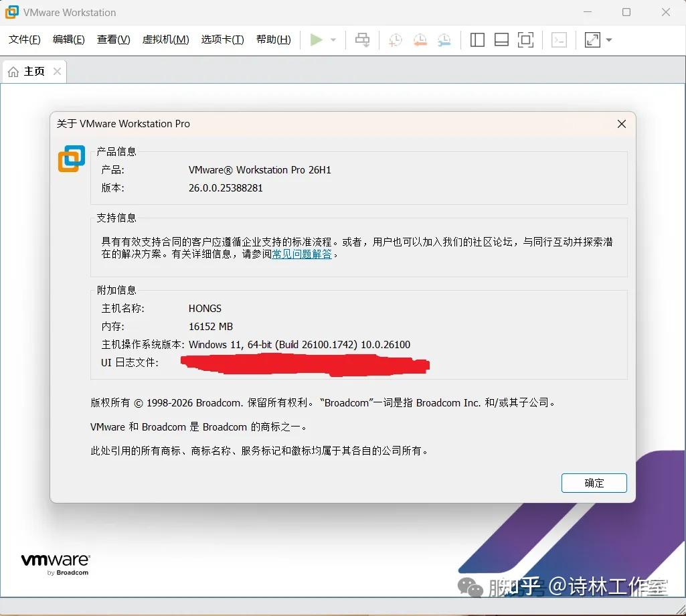Image resolution: width=686 pixels, height=616 pixels.
Task: Open the 选项卡(T) menu
Action: pos(222,40)
